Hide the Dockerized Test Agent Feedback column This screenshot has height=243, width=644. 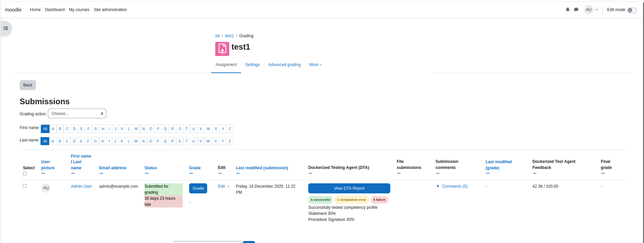coord(535,174)
